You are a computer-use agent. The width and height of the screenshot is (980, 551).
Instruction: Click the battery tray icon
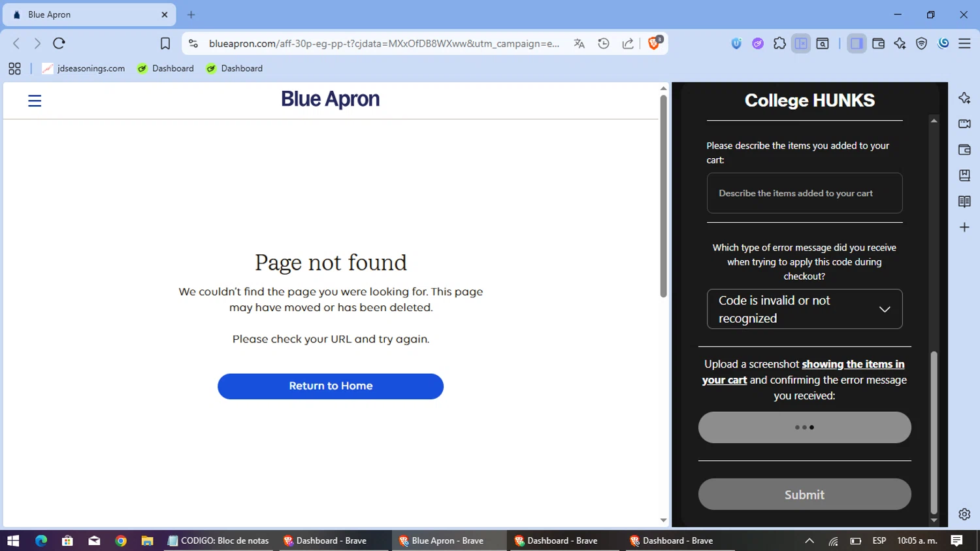point(856,541)
